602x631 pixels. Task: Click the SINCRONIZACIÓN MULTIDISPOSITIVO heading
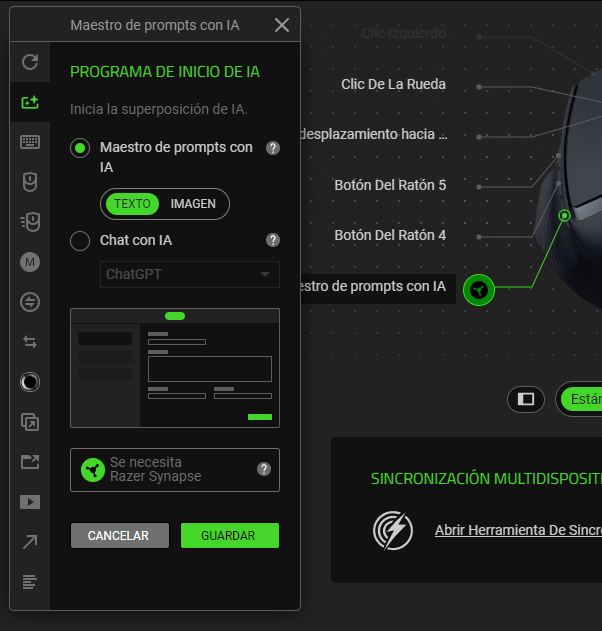click(486, 479)
